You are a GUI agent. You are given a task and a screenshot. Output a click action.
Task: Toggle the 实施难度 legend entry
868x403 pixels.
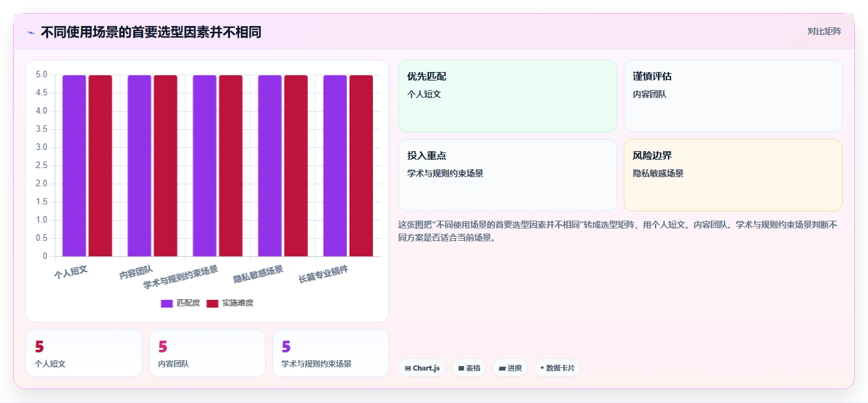point(230,303)
